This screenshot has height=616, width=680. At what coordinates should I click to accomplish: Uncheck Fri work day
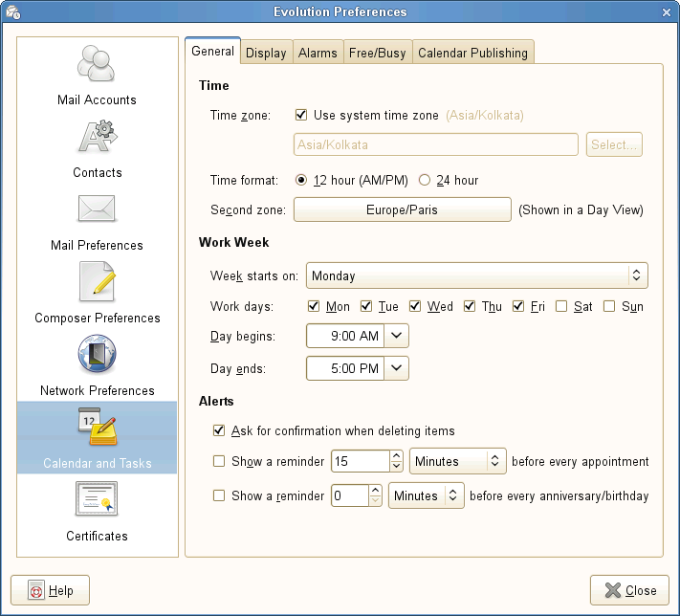click(518, 306)
